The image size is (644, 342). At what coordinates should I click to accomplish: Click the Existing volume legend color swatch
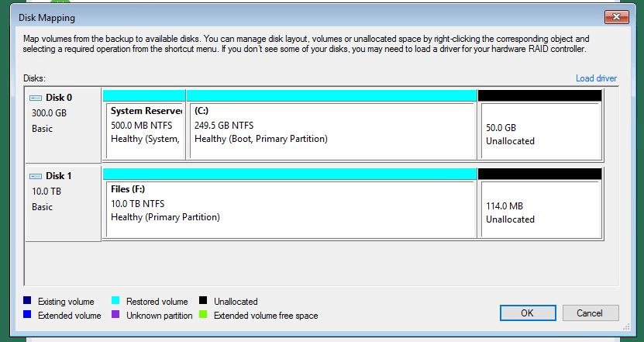[27, 300]
